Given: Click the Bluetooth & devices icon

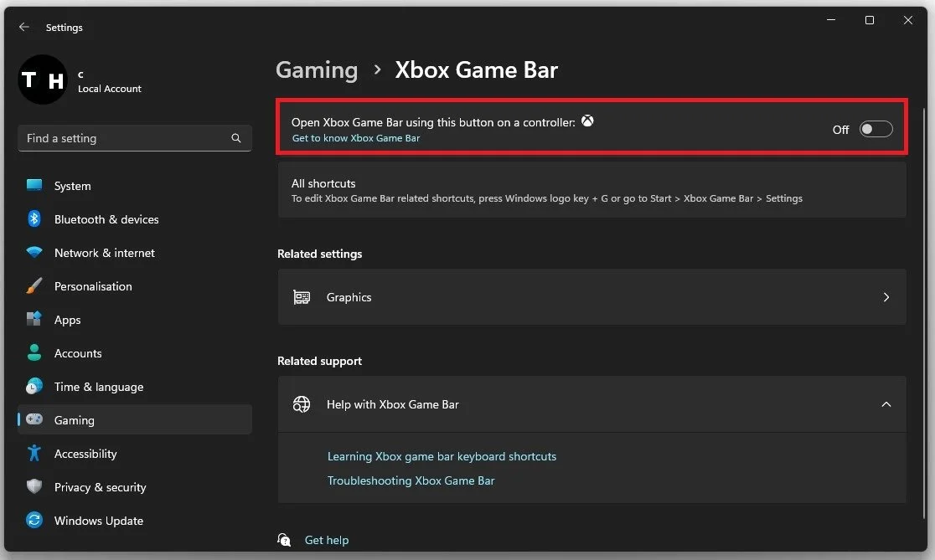Looking at the screenshot, I should pos(34,218).
